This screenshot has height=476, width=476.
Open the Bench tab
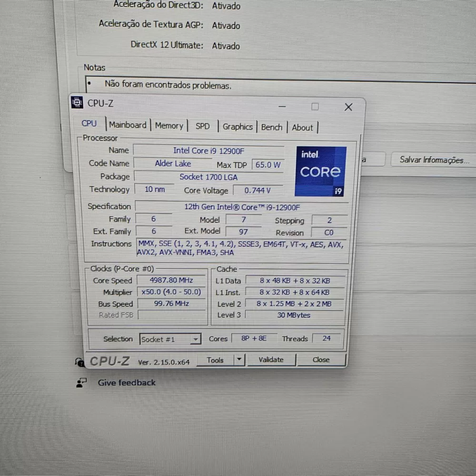tap(272, 128)
